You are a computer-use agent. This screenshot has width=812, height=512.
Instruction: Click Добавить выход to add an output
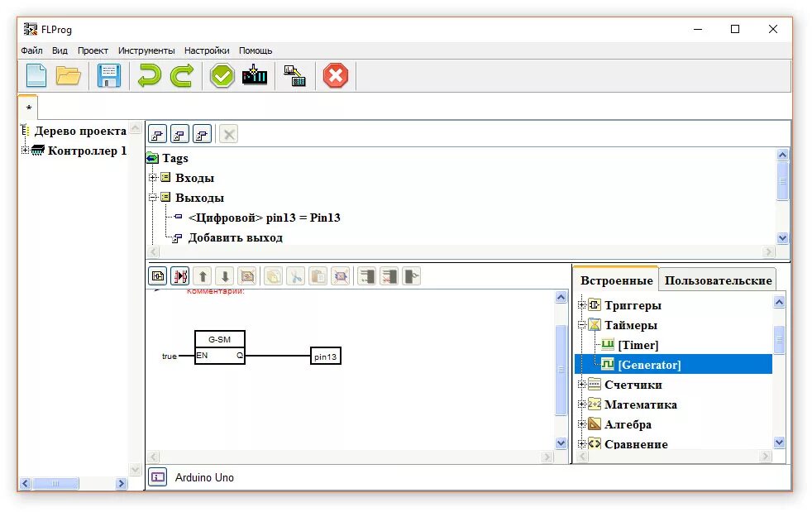pos(235,237)
